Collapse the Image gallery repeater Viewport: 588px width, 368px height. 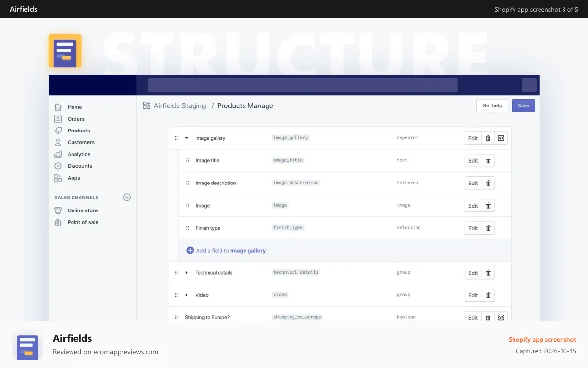click(x=186, y=138)
